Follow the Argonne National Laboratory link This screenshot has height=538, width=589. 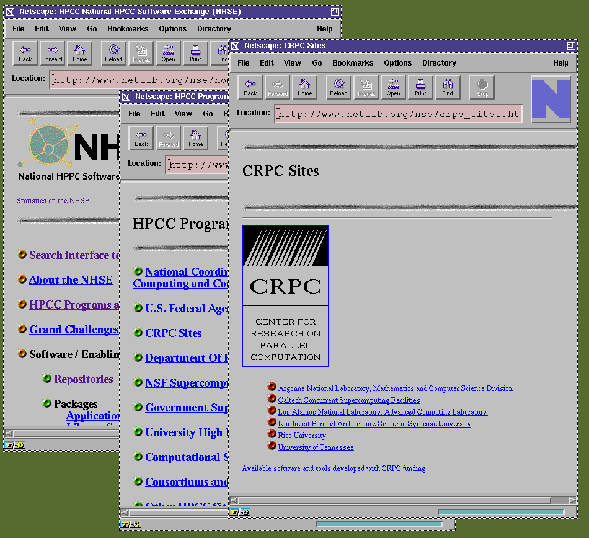point(395,388)
